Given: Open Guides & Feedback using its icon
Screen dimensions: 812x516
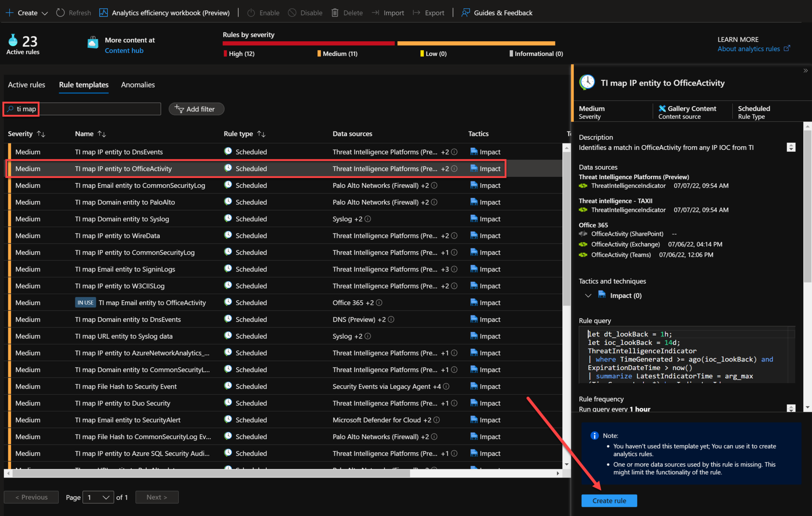Looking at the screenshot, I should coord(465,12).
